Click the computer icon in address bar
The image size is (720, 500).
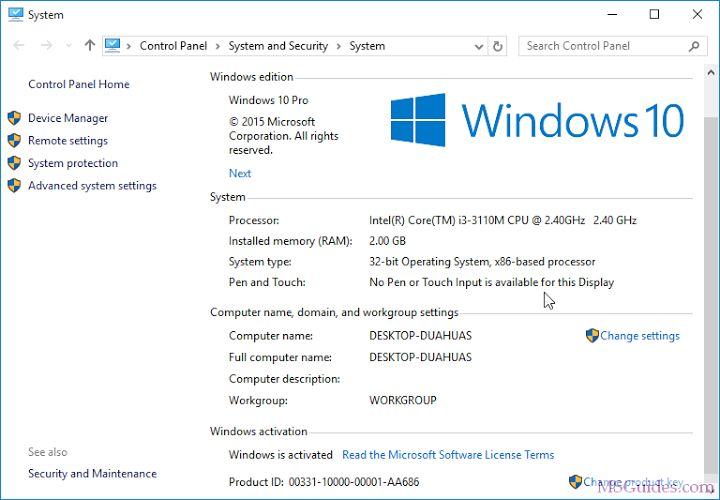112,45
